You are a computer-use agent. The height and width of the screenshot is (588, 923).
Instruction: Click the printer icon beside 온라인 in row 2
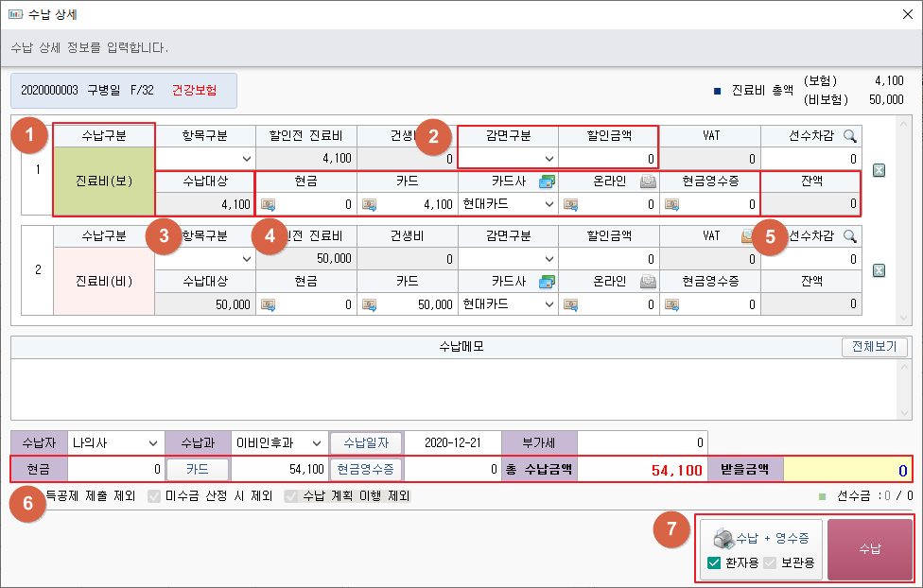coord(648,281)
